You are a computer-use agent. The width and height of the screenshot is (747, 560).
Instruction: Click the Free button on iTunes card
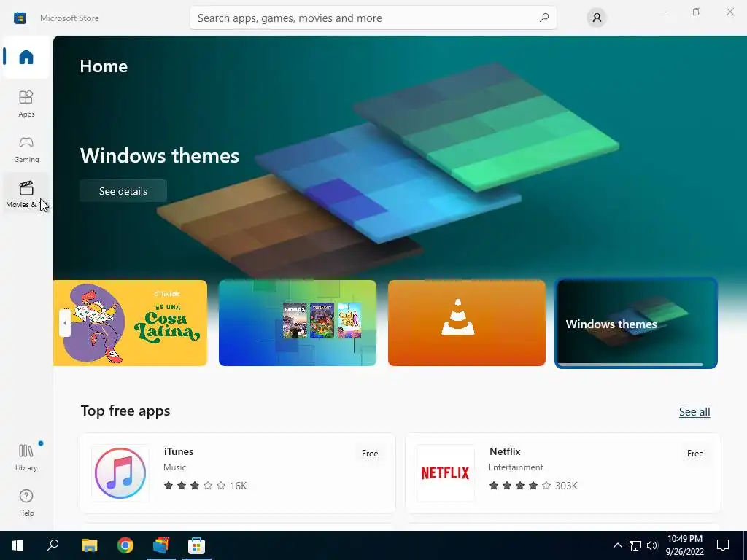[x=370, y=454]
